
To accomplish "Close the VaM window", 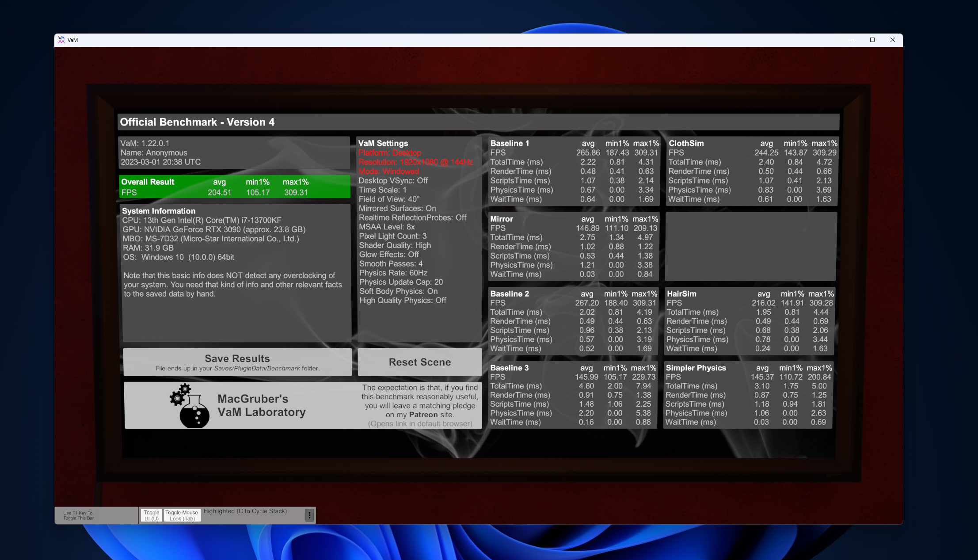I will [x=892, y=40].
